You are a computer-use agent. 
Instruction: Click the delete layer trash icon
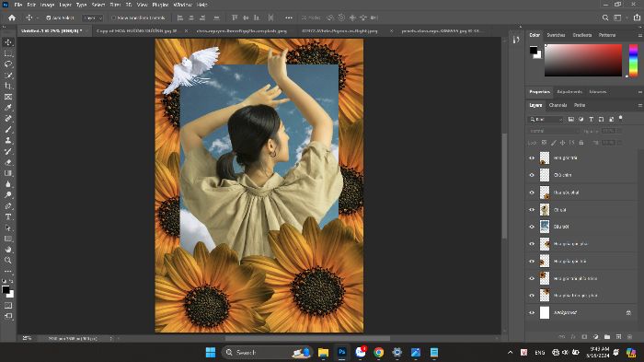[x=629, y=336]
